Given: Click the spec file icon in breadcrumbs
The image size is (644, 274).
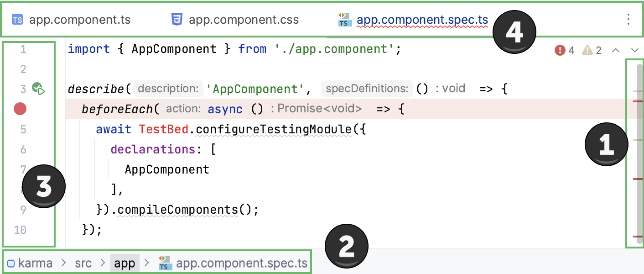Looking at the screenshot, I should (165, 263).
